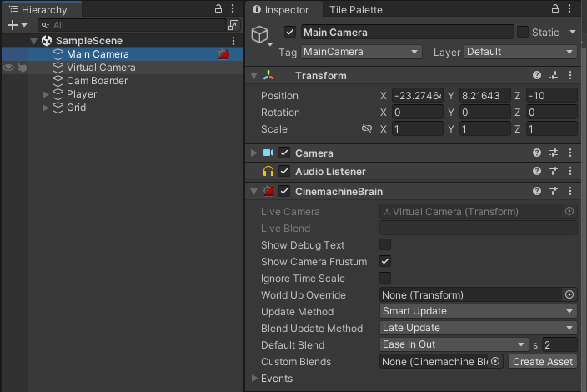
Task: Open Transform component options menu
Action: click(x=570, y=75)
